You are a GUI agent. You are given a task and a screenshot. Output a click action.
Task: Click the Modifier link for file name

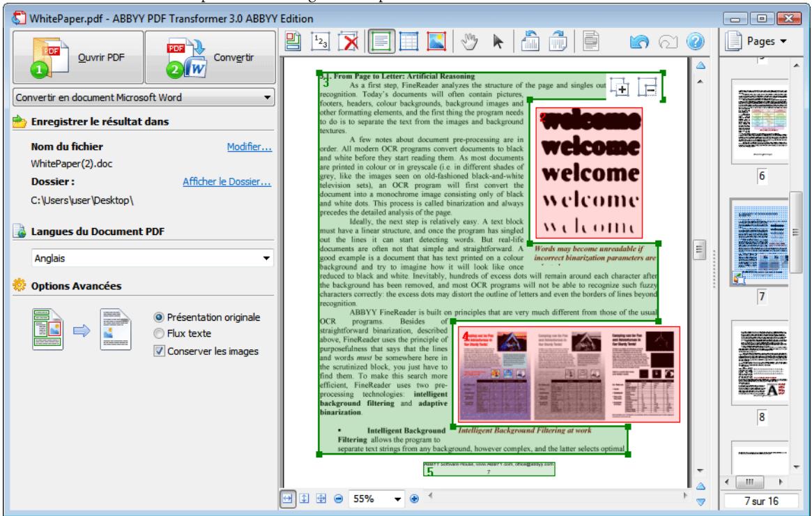click(249, 146)
